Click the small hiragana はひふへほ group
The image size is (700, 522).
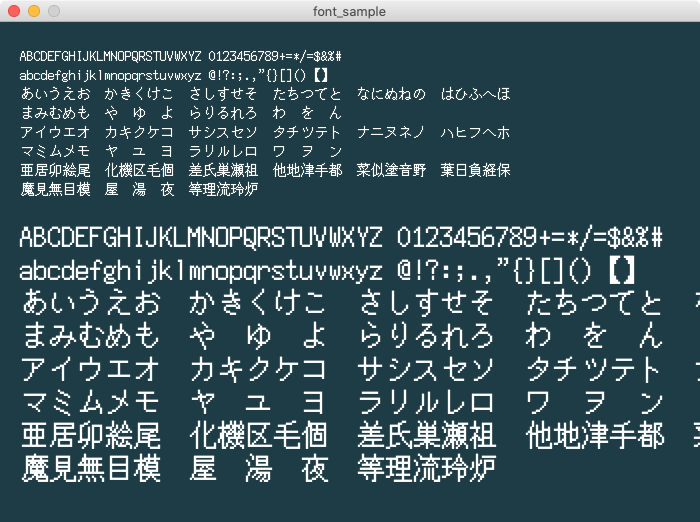pyautogui.click(x=475, y=94)
